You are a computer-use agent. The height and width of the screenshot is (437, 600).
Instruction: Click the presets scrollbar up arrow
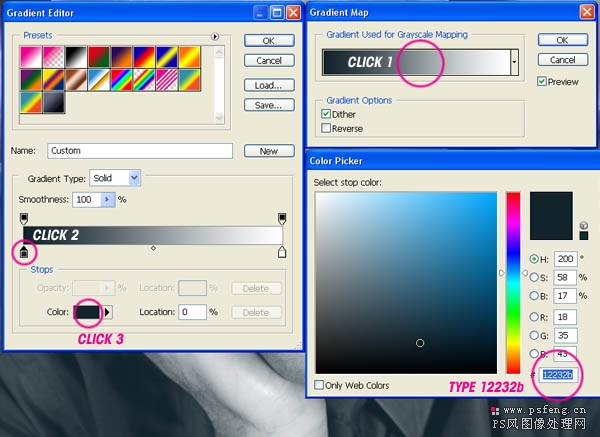coord(219,52)
